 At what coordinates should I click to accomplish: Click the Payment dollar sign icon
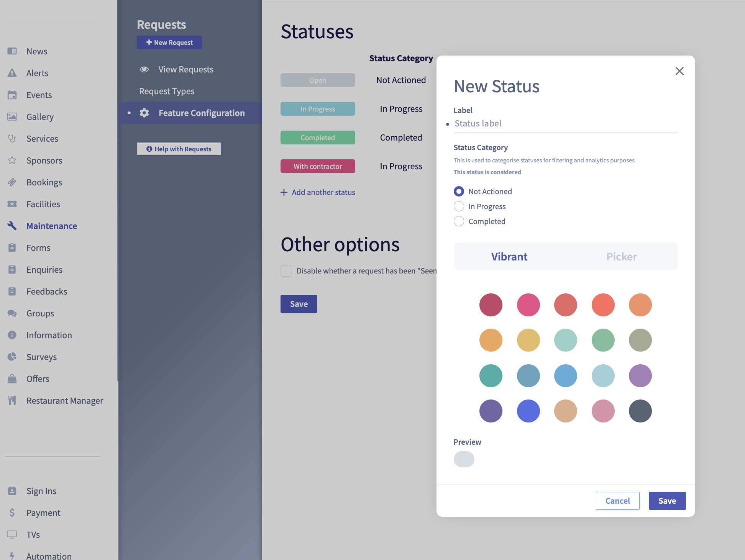12,513
